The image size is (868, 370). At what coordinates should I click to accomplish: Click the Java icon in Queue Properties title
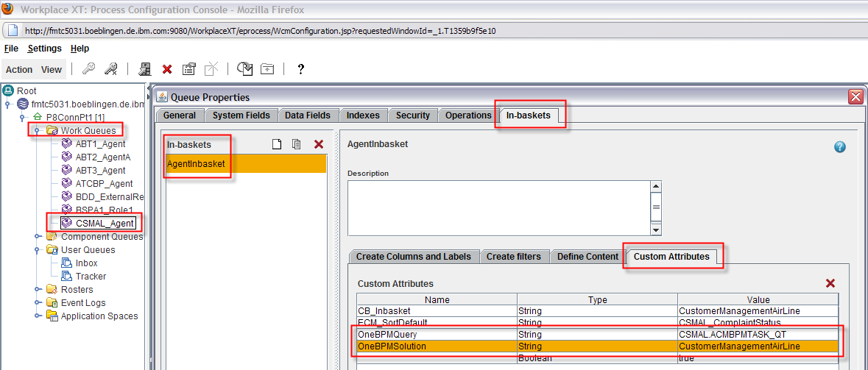tap(162, 97)
